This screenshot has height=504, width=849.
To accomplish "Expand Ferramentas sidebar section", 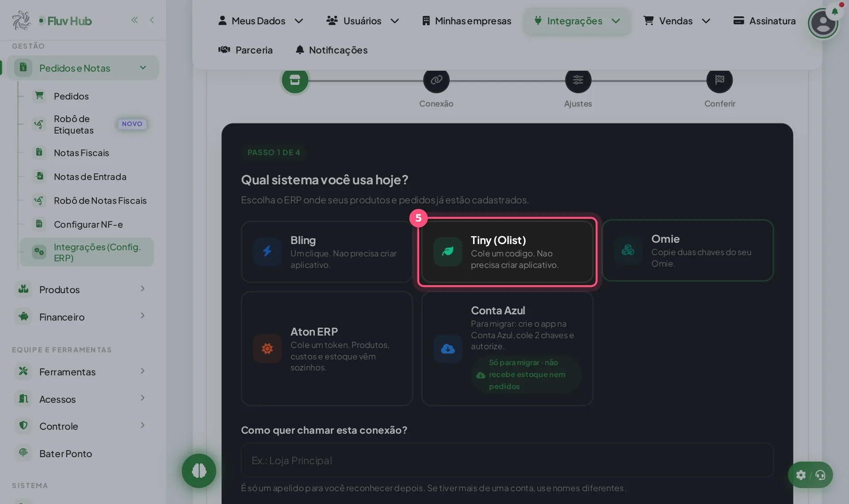I will (83, 372).
